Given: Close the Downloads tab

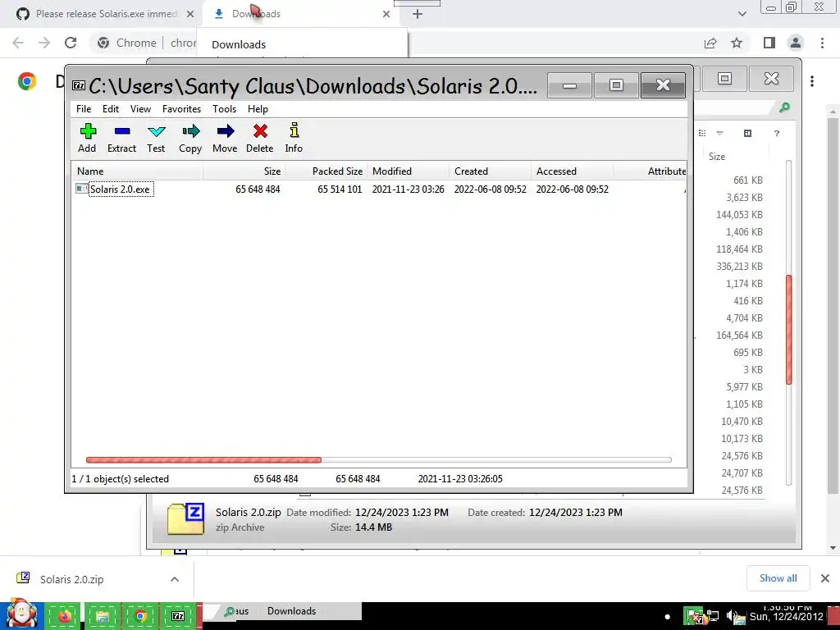Looking at the screenshot, I should pos(386,14).
